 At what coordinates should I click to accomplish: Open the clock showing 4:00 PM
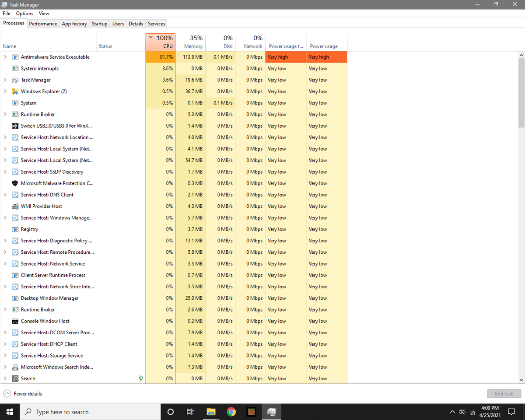(x=490, y=412)
